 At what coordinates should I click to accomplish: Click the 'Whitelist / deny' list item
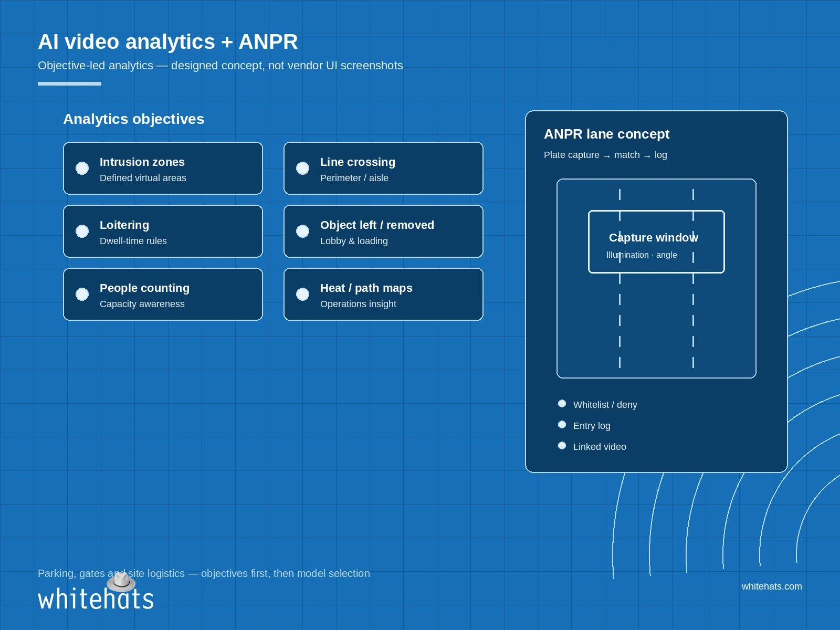[x=605, y=405]
